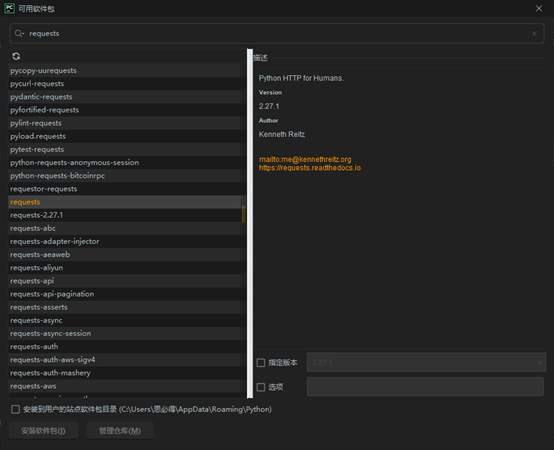This screenshot has width=554, height=450.
Task: Close the available packages dialog
Action: (x=539, y=8)
